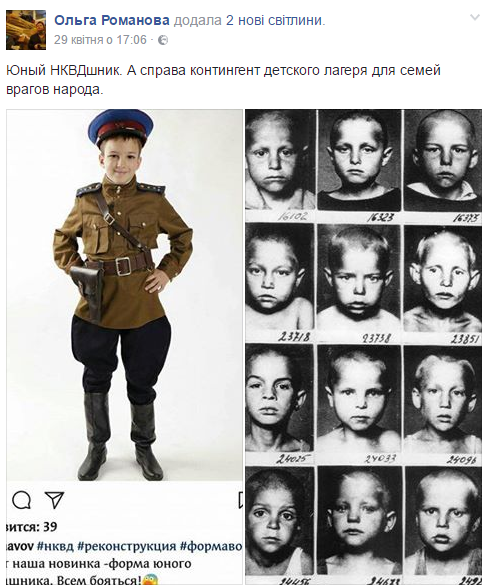Tap the Instagram comment bubble icon
The width and height of the screenshot is (484, 586).
pos(22,500)
